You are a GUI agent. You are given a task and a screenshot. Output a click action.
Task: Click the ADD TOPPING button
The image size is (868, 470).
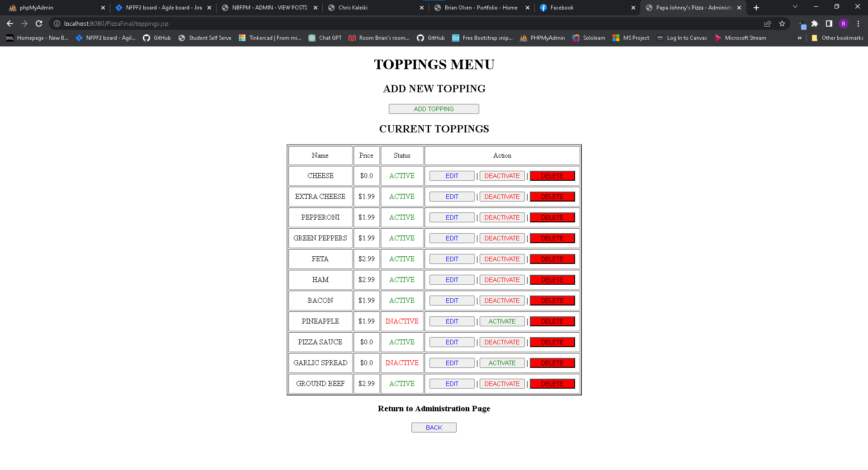click(434, 109)
